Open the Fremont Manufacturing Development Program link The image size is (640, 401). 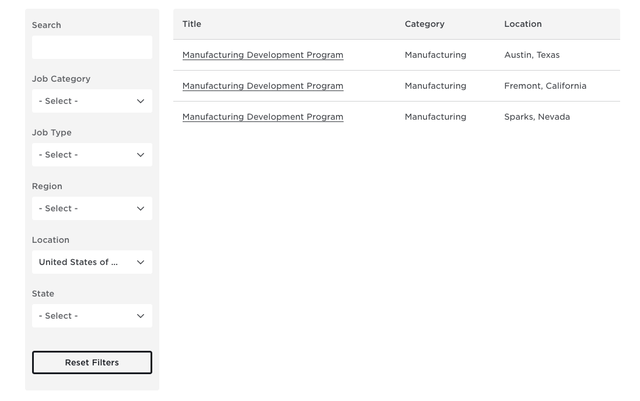pos(262,86)
